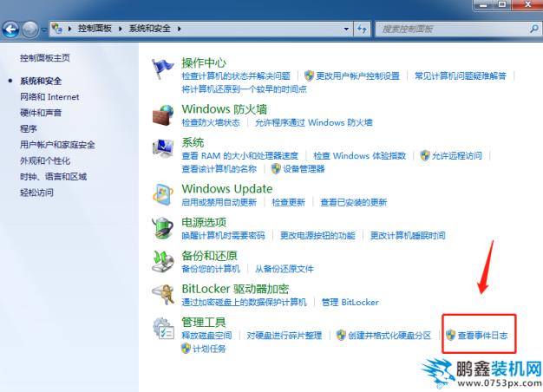Go to 硬件和声音 category
Viewport: 543px width, 392px height.
[x=41, y=113]
